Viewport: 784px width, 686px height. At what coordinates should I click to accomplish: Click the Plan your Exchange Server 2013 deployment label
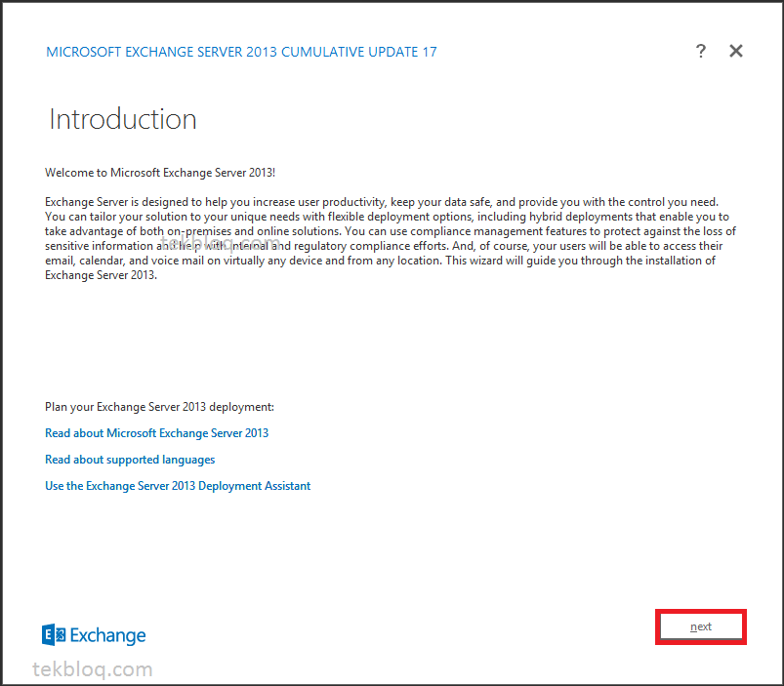coord(159,407)
